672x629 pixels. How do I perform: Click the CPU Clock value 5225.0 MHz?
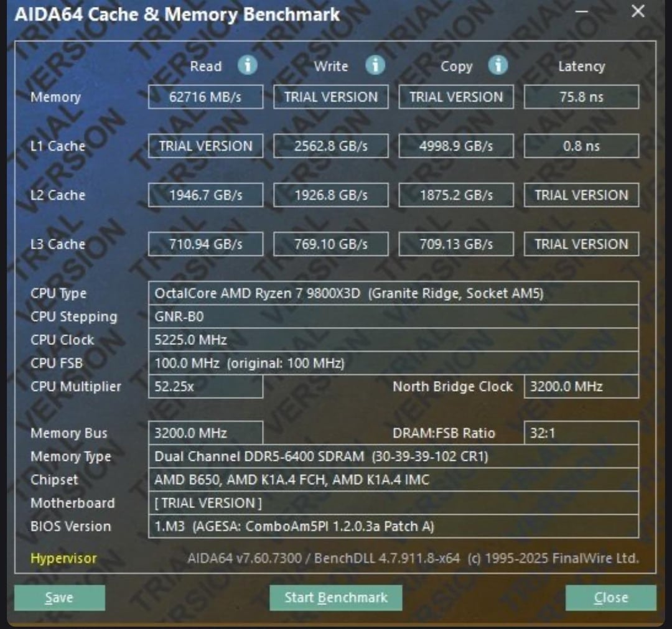(393, 340)
